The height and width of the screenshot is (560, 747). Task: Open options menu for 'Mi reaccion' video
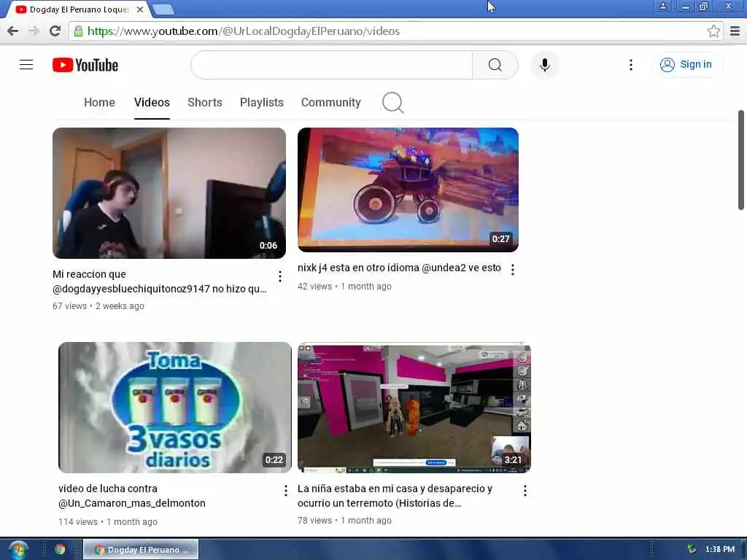coord(280,276)
